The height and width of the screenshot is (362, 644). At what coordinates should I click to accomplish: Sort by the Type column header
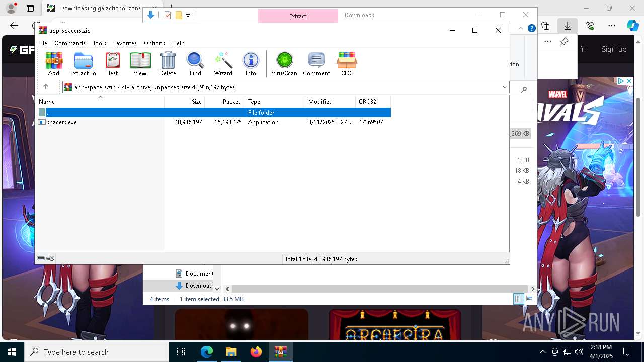click(x=275, y=102)
